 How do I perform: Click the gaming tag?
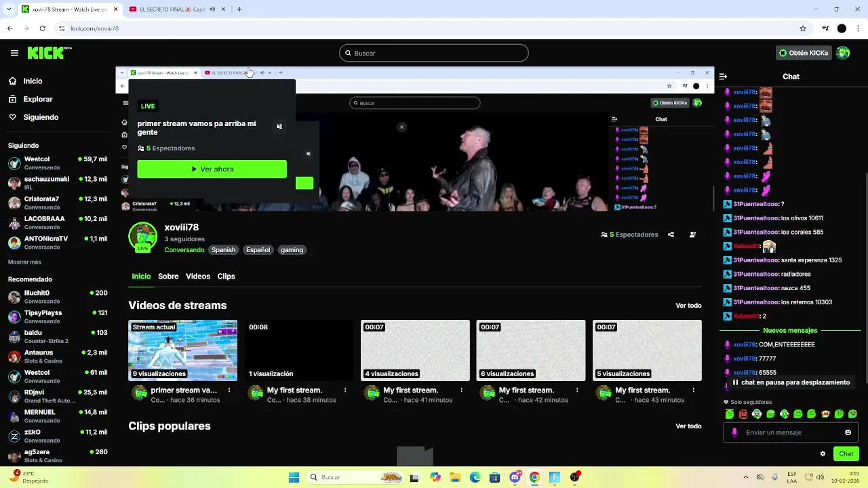292,250
